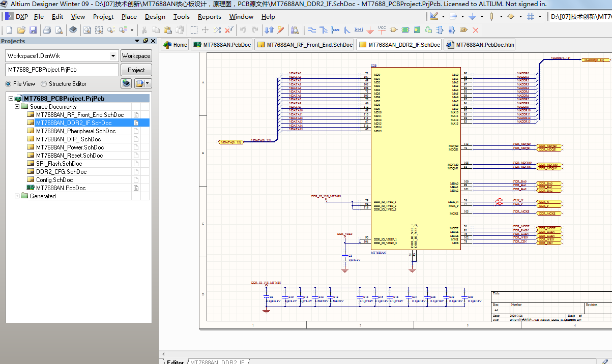Open the DXP menu
The image size is (612, 364).
tap(17, 17)
